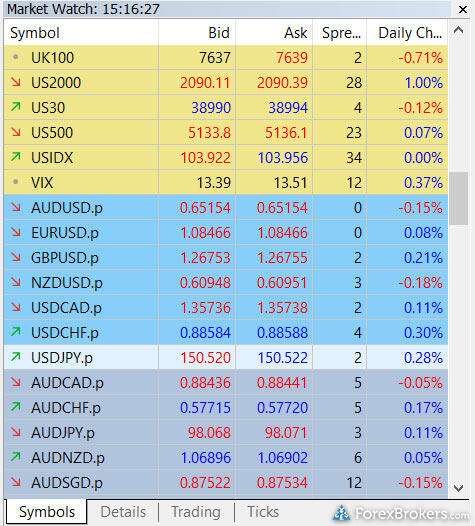This screenshot has width=475, height=526.
Task: Close the Market Watch panel
Action: 463,9
